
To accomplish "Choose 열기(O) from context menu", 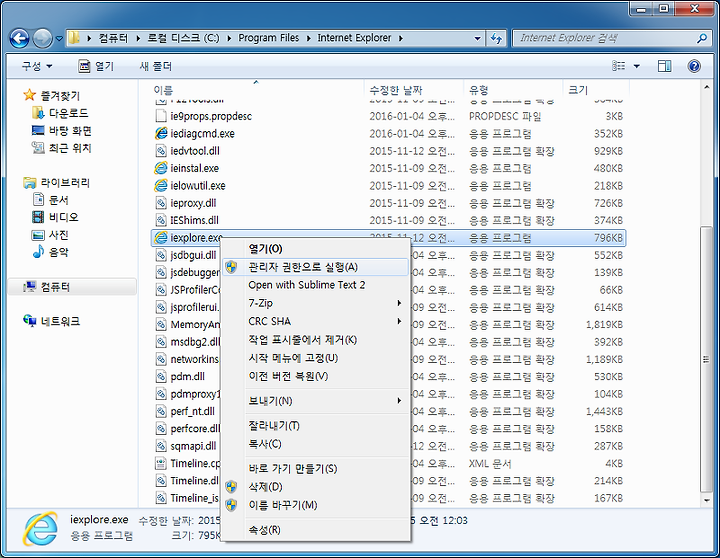I will point(315,249).
